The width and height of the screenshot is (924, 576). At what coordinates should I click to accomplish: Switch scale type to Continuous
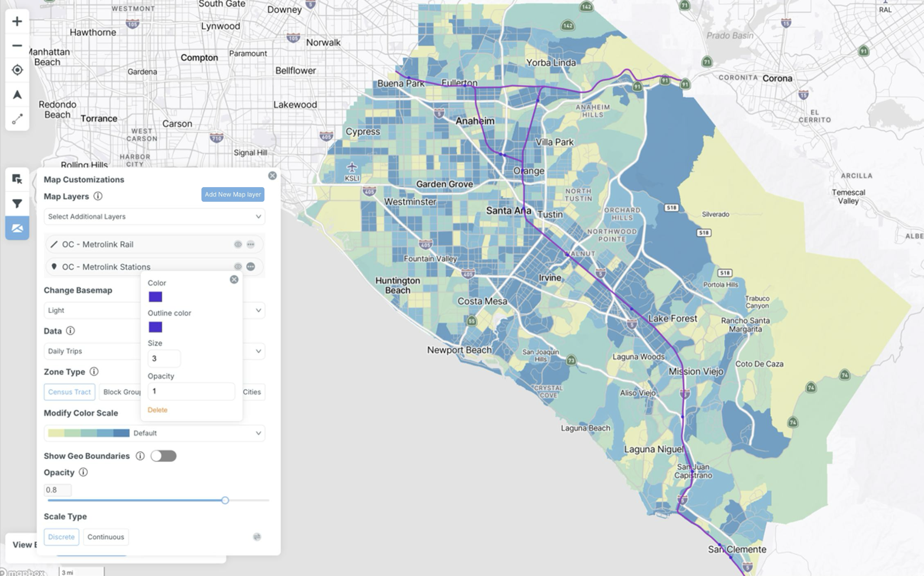(x=106, y=537)
